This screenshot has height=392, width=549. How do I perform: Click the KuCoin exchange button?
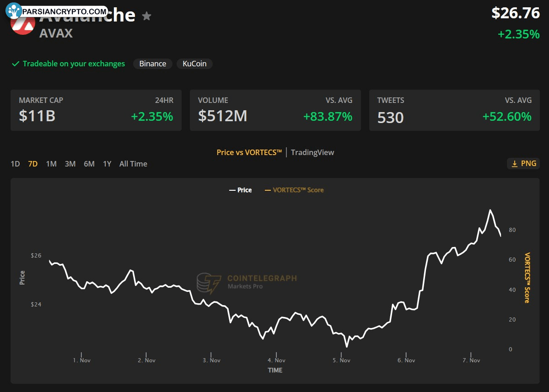click(x=194, y=64)
